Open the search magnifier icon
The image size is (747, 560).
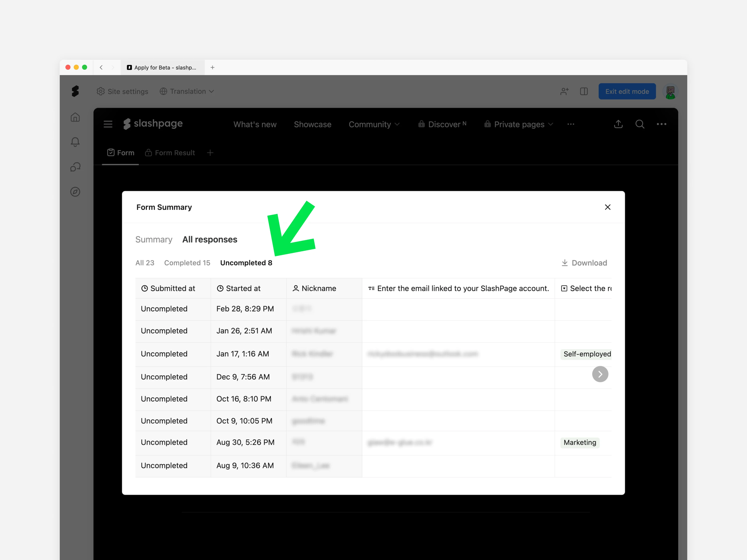pos(640,124)
